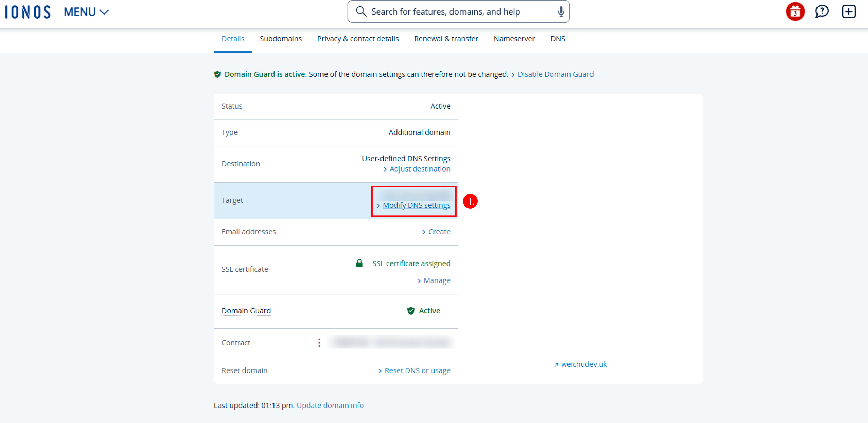This screenshot has width=868, height=423.
Task: Click the search magnifier icon
Action: pyautogui.click(x=361, y=12)
